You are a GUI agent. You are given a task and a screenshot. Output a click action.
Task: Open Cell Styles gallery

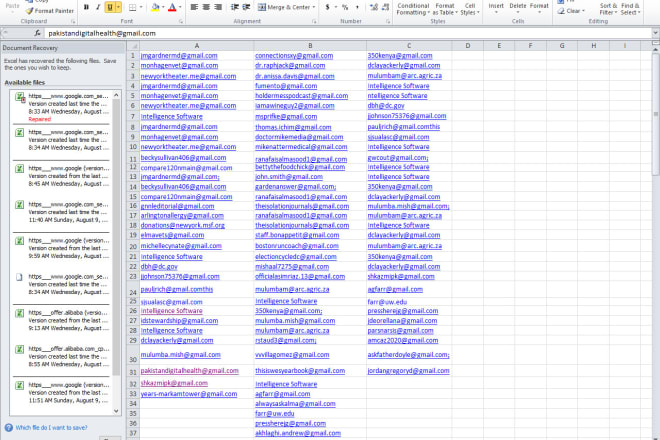coord(470,9)
